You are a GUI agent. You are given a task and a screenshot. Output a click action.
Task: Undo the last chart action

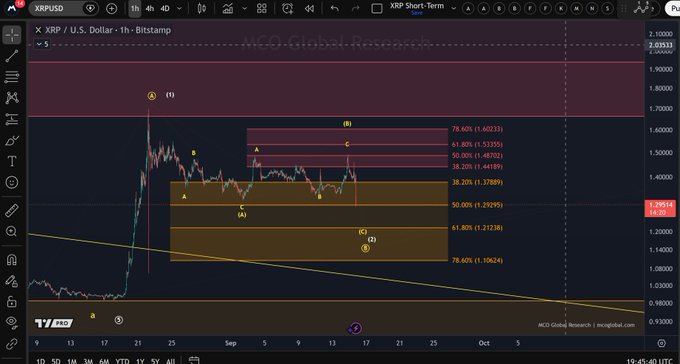pos(334,8)
